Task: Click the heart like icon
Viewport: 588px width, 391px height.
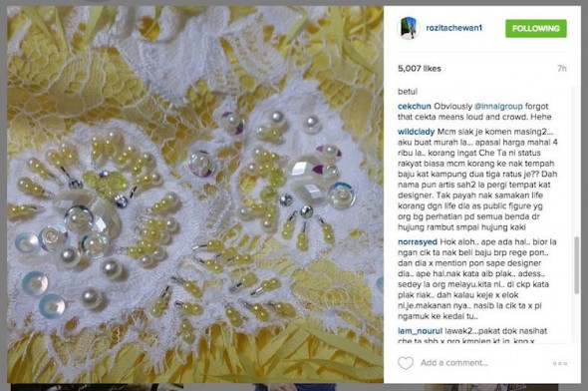Action: [x=406, y=363]
